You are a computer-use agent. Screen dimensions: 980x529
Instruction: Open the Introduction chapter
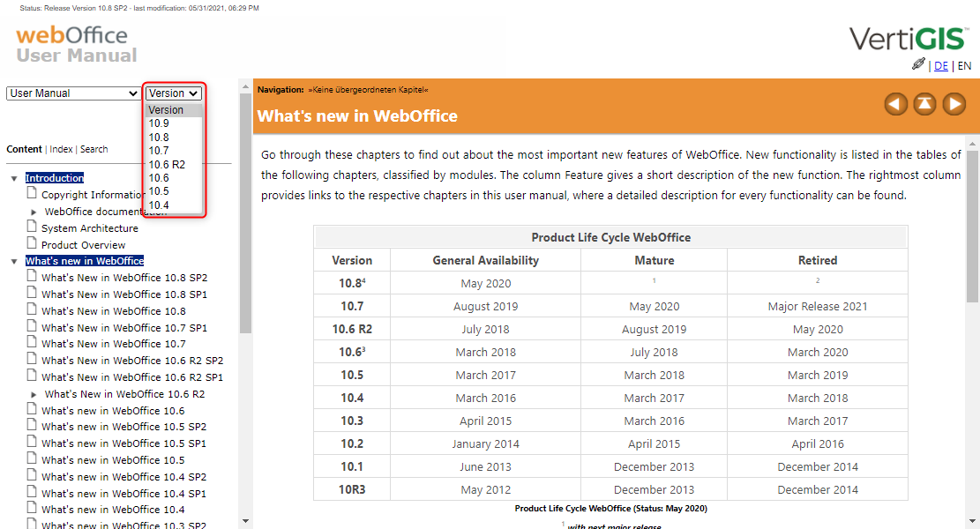point(55,178)
